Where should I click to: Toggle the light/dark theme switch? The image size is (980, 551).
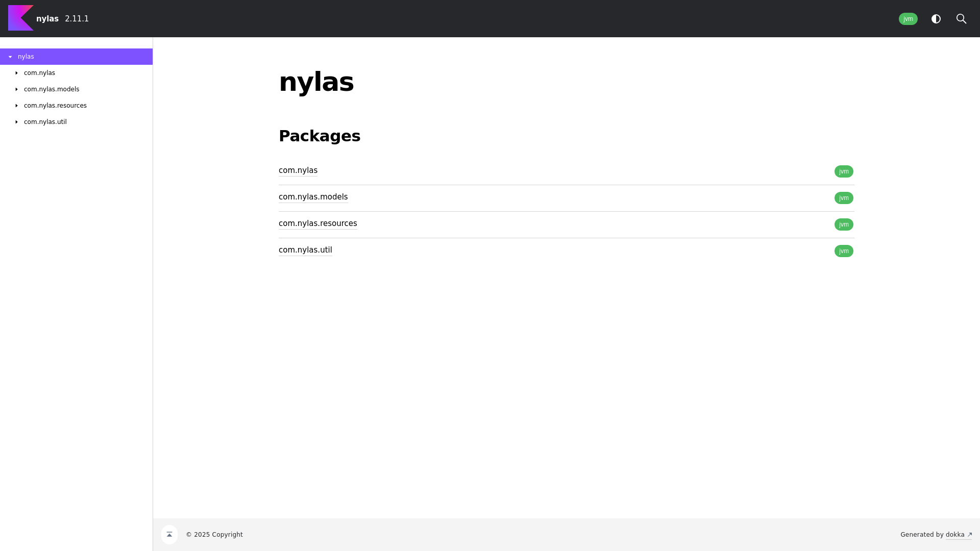click(x=936, y=19)
